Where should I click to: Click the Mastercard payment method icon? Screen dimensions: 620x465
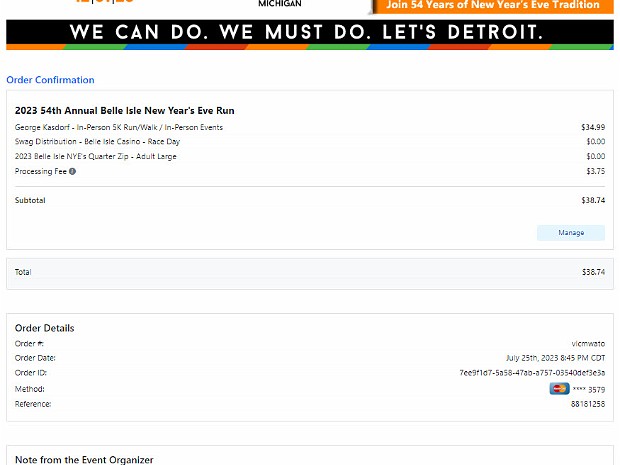(559, 389)
